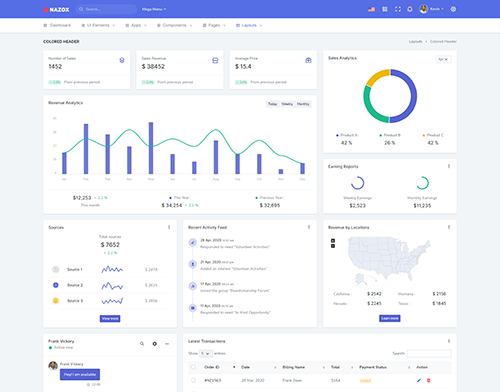Viewport: 500px width, 392px height.
Task: Go to the Dashboard menu item
Action: click(57, 25)
